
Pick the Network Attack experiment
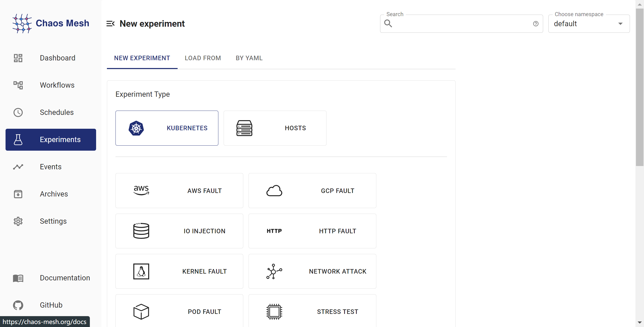312,271
